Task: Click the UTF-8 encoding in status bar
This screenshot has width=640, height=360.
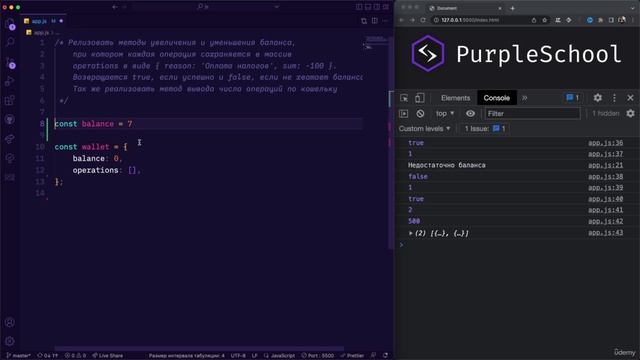Action: [238, 356]
